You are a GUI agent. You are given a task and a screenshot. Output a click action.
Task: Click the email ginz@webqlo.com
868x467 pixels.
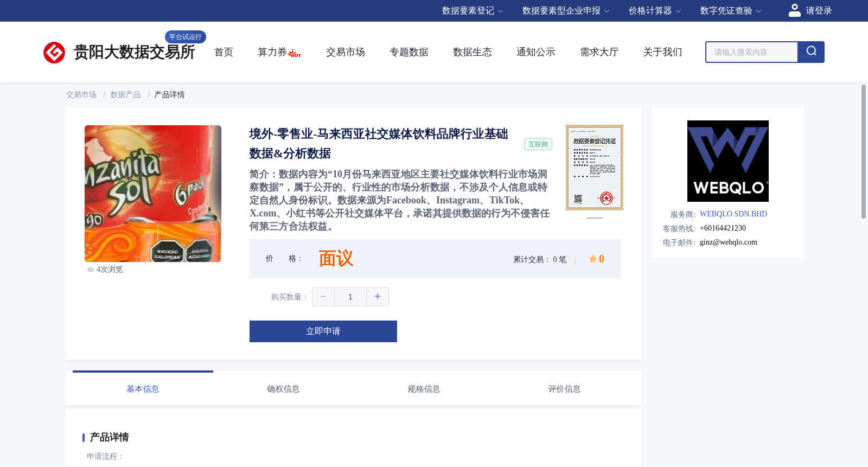729,242
